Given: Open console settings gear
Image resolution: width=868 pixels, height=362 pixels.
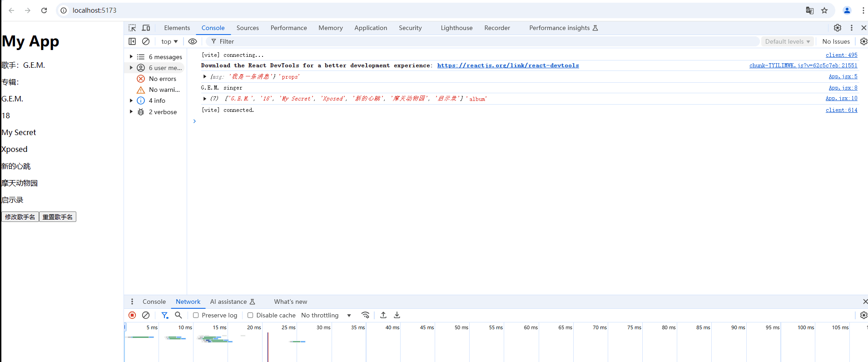Looking at the screenshot, I should pos(863,41).
